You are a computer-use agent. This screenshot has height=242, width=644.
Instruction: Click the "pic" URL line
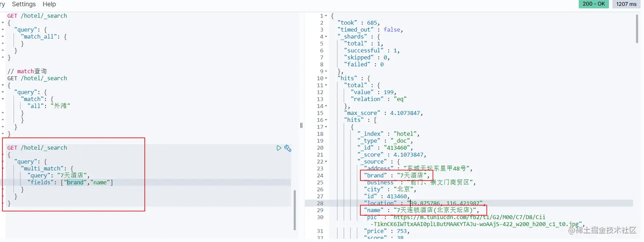pos(474,221)
